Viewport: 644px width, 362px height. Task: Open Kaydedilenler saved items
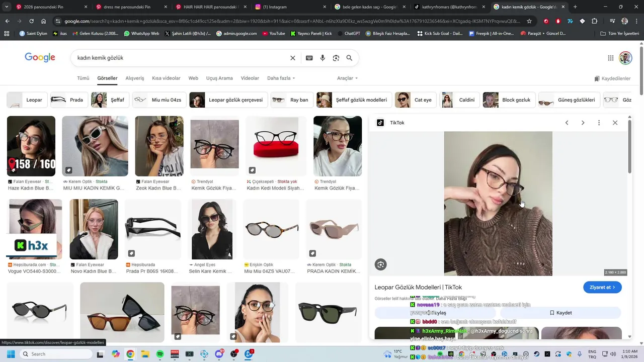612,78
